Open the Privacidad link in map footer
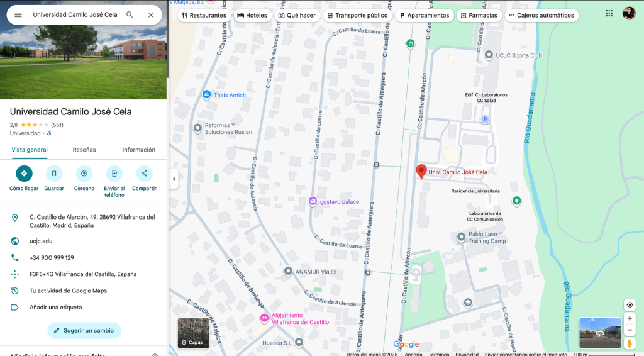 tap(467, 353)
